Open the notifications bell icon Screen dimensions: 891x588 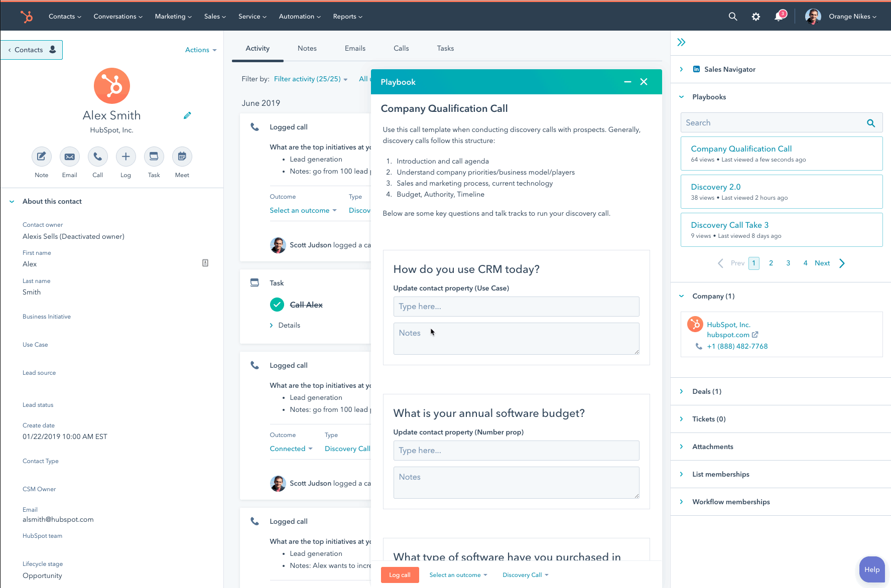[779, 17]
